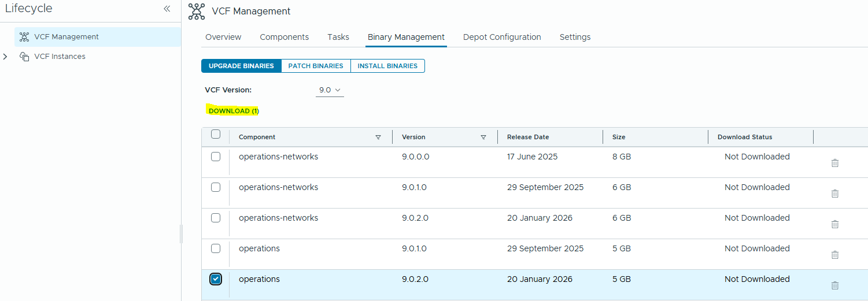868x301 pixels.
Task: Check the operations-networks 9.0.0.0 row
Action: tap(216, 157)
